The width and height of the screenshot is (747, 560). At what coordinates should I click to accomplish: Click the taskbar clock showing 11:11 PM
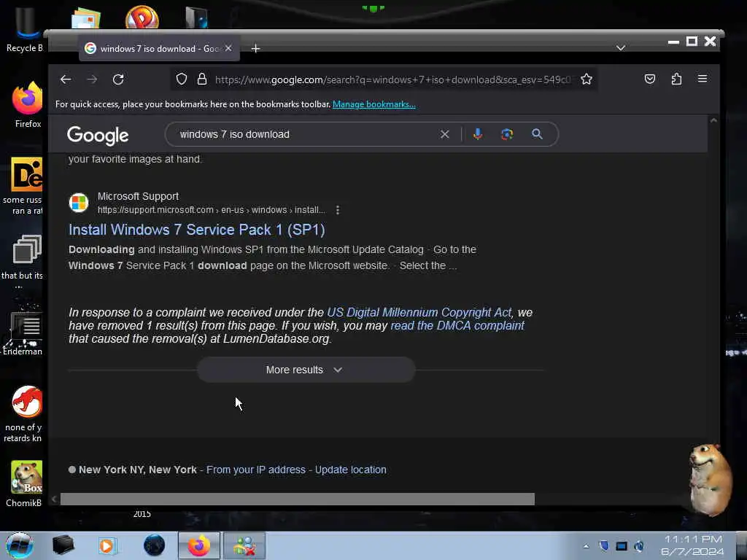coord(693,545)
